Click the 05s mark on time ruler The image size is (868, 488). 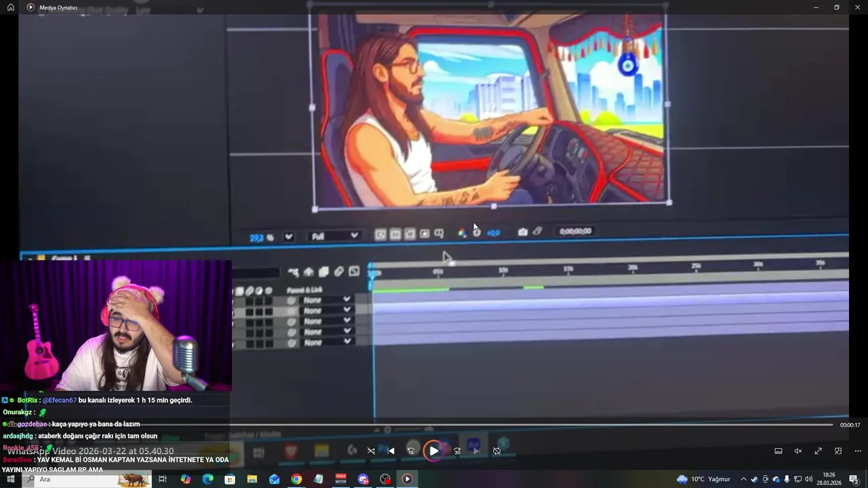[438, 271]
